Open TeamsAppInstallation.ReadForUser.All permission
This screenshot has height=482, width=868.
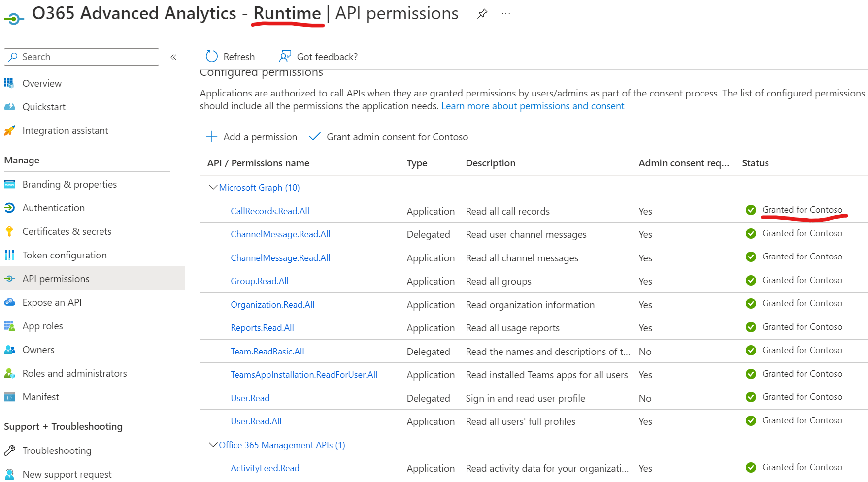(x=304, y=375)
